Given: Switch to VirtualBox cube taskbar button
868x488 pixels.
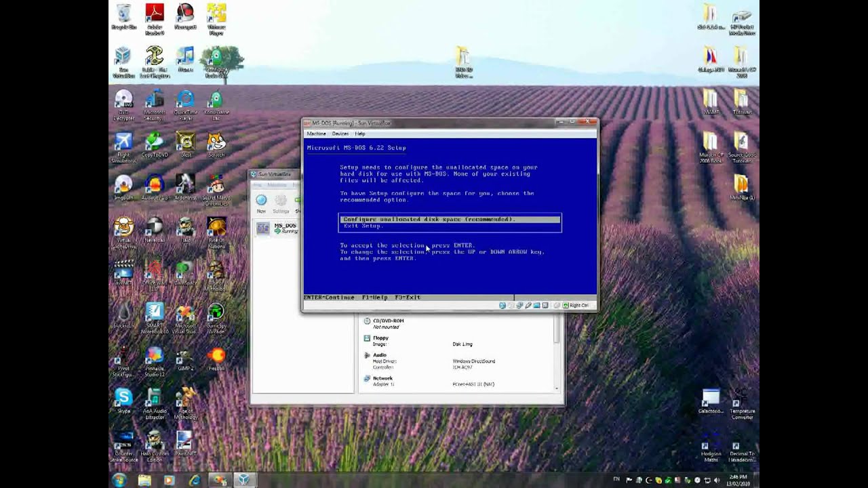Looking at the screenshot, I should pos(244,480).
